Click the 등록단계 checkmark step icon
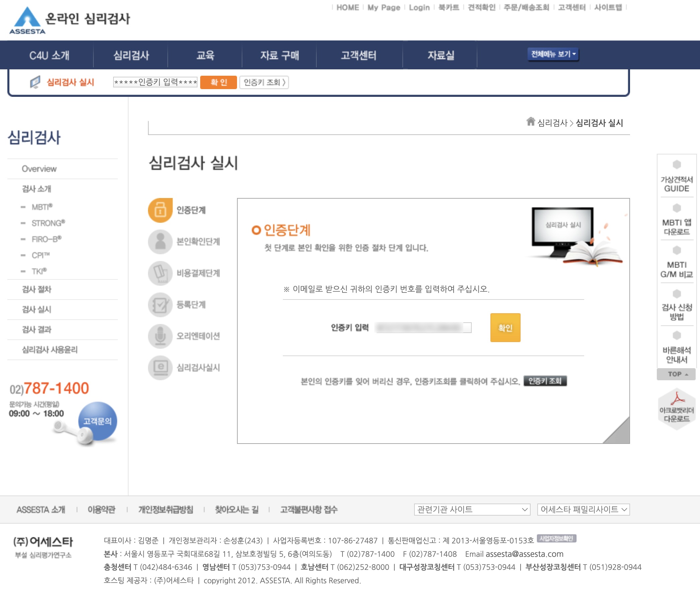Viewport: 700px width, 596px height. click(160, 305)
